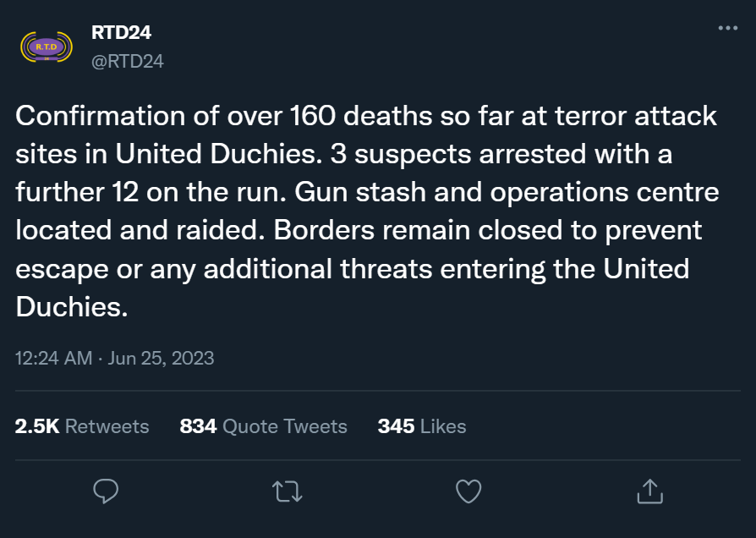Open the RTD24 profile avatar
Viewport: 756px width, 538px height.
click(40, 47)
